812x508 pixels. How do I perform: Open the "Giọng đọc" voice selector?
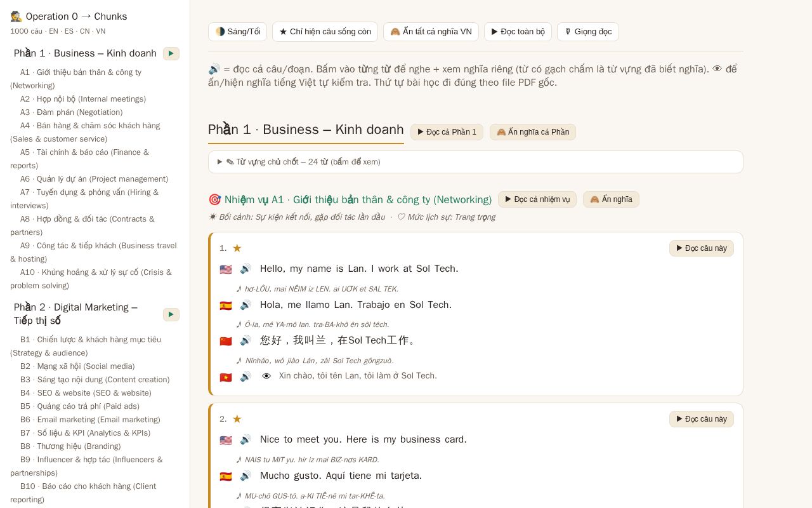click(588, 32)
